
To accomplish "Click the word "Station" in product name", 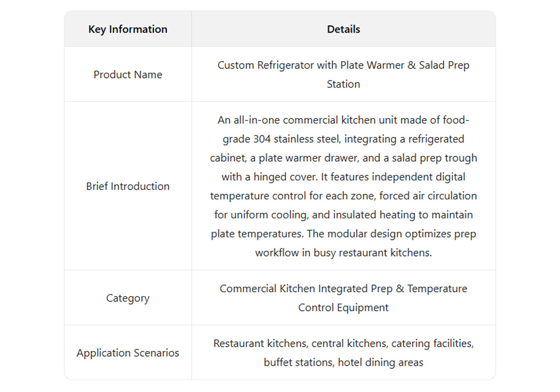I will (x=343, y=84).
